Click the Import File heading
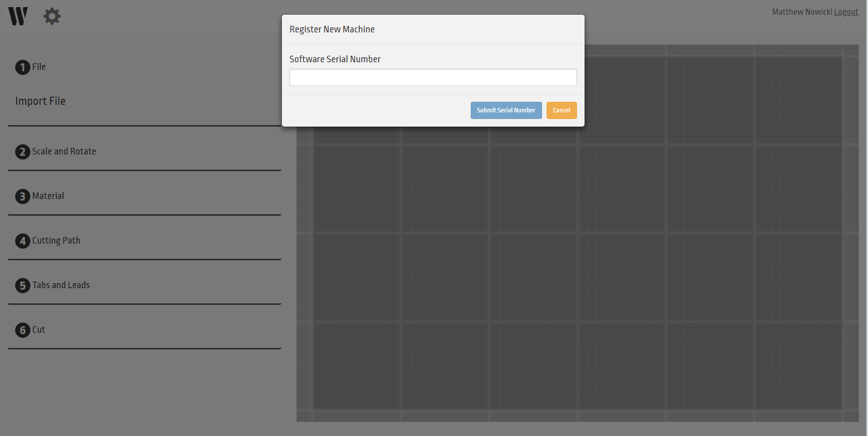Screen dimensions: 868x436 pyautogui.click(x=40, y=101)
